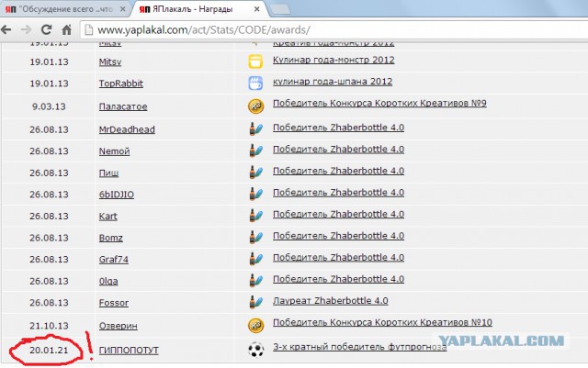Screen dimensions: 588x368
Task: Open user Fossor's profile link
Action: coord(114,303)
